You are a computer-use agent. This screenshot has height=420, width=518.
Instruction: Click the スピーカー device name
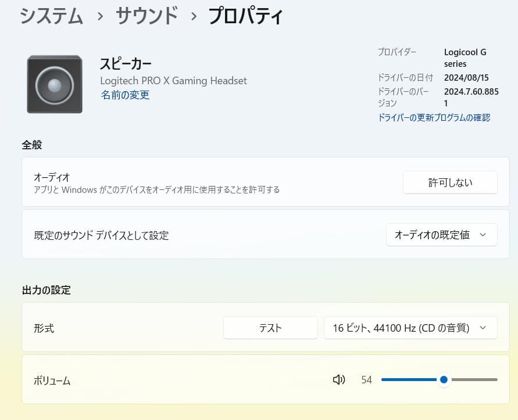126,63
